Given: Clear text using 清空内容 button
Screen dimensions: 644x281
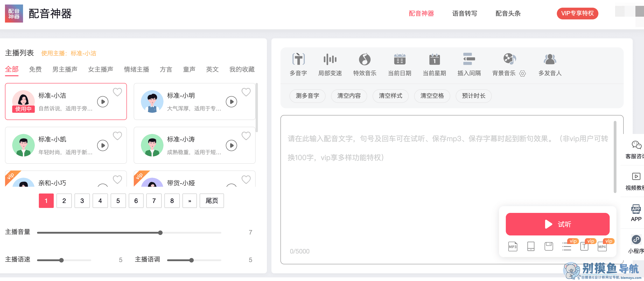Looking at the screenshot, I should 349,96.
